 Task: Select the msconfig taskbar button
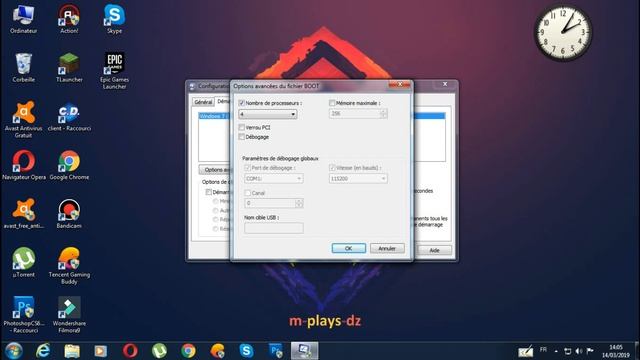pyautogui.click(x=304, y=351)
